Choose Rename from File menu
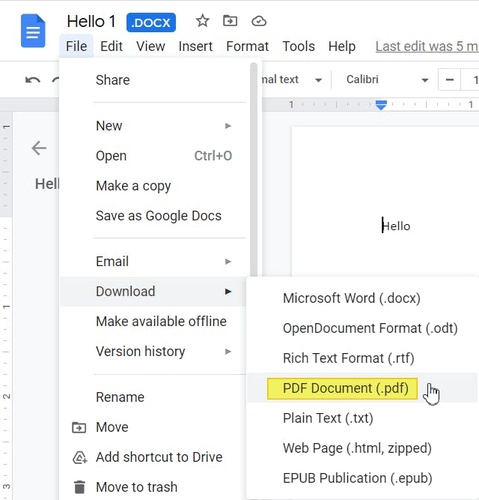The image size is (479, 500). click(153, 397)
